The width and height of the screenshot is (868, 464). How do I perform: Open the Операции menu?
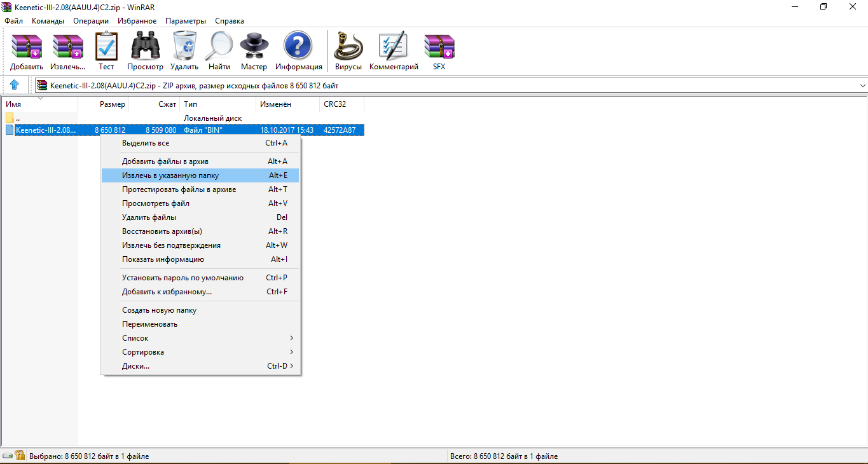coord(91,21)
